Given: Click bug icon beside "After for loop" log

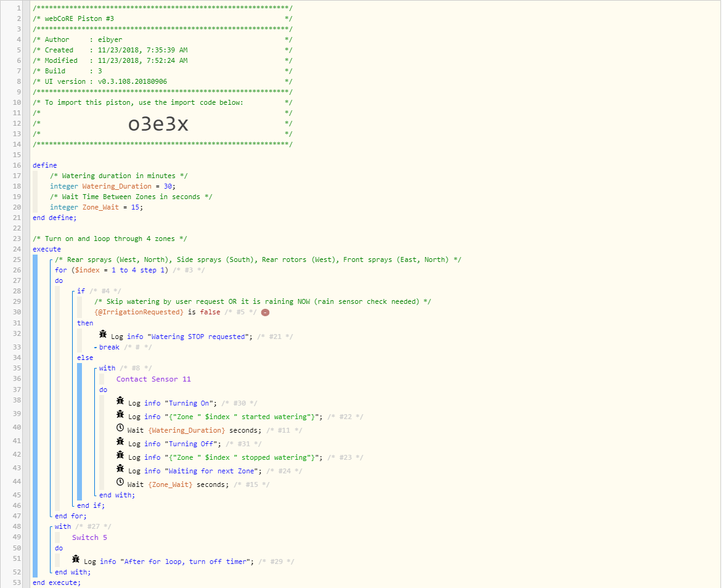Looking at the screenshot, I should tap(76, 559).
